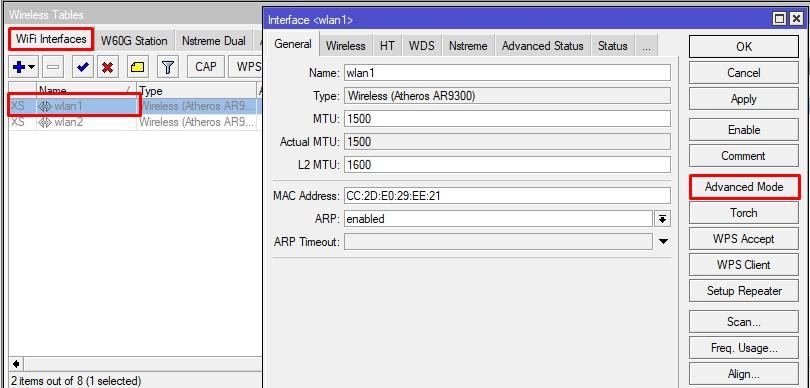Click the Align... button
The height and width of the screenshot is (388, 810).
(x=744, y=374)
